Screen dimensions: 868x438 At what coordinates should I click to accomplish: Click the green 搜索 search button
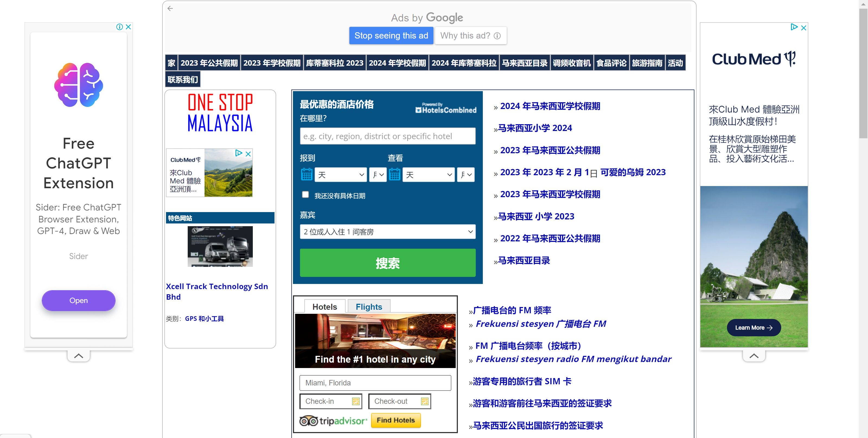388,263
